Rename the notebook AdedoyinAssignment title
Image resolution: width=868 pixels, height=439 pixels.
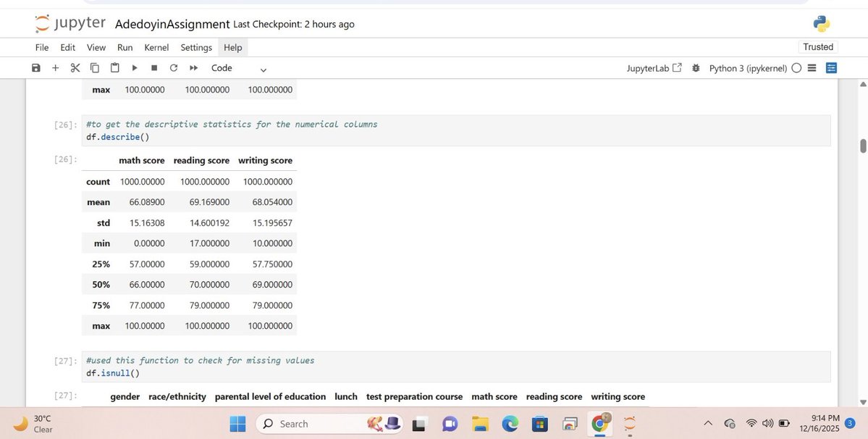click(172, 25)
